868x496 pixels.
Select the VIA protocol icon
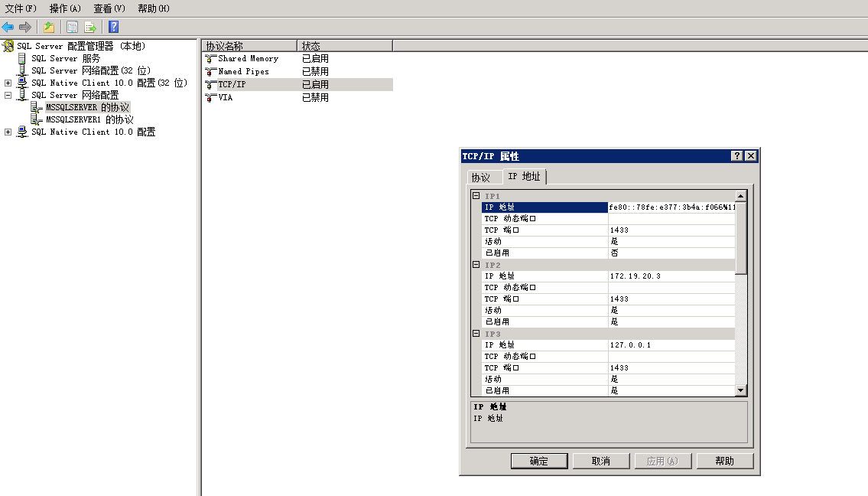tap(211, 98)
